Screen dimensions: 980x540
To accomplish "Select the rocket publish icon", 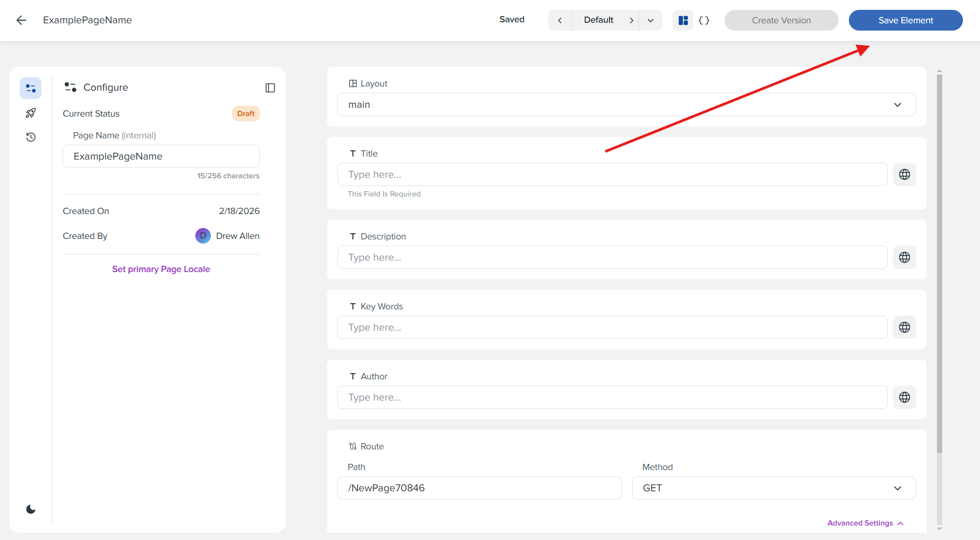I will pos(30,112).
